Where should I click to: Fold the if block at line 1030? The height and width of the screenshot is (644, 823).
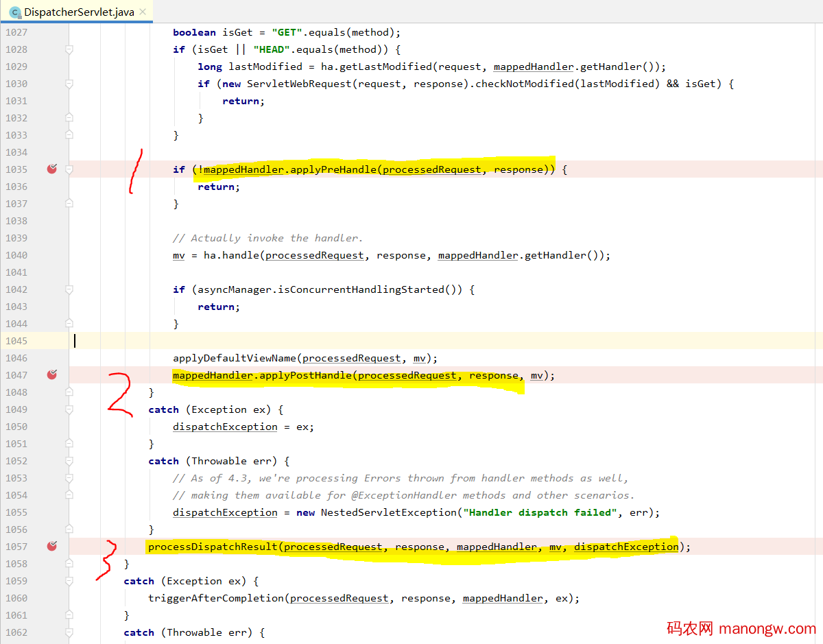pos(69,84)
